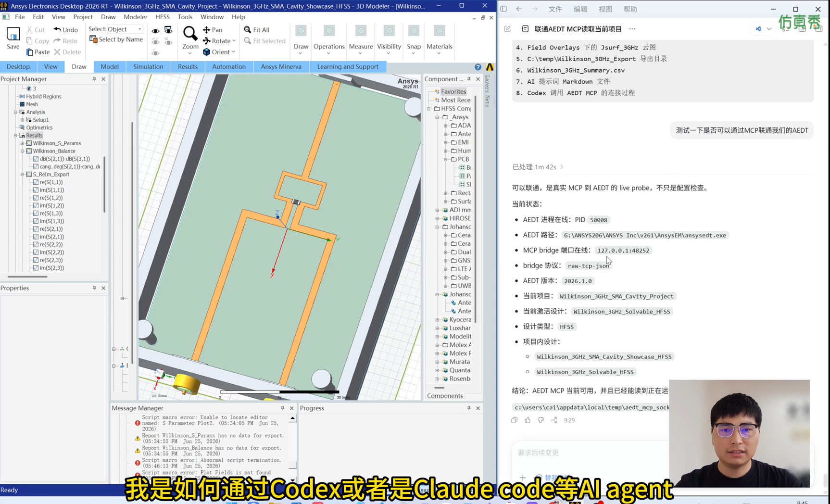The width and height of the screenshot is (830, 504).
Task: Collapse the S_ReIm_Export report node
Action: 22,175
